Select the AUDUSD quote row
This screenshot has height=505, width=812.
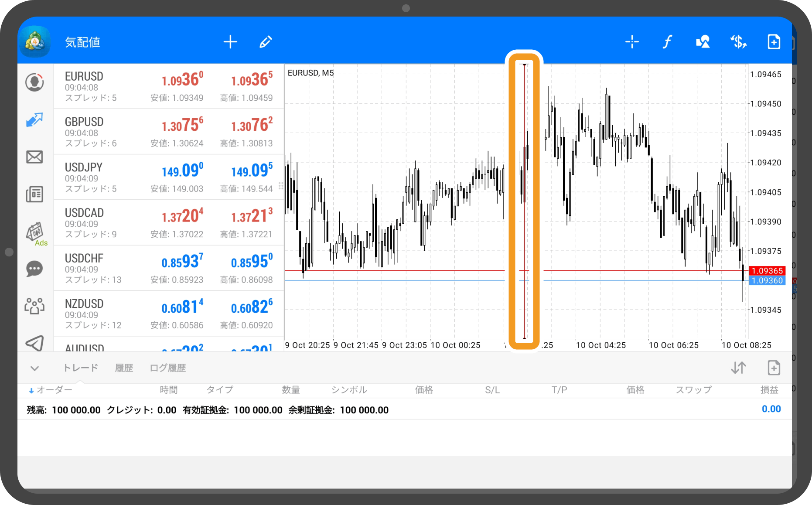(169, 344)
